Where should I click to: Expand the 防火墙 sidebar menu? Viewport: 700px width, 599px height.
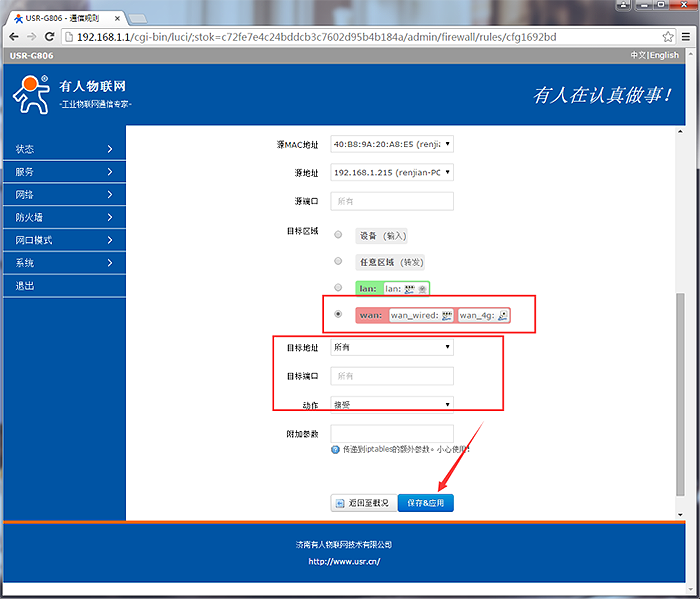coord(64,217)
